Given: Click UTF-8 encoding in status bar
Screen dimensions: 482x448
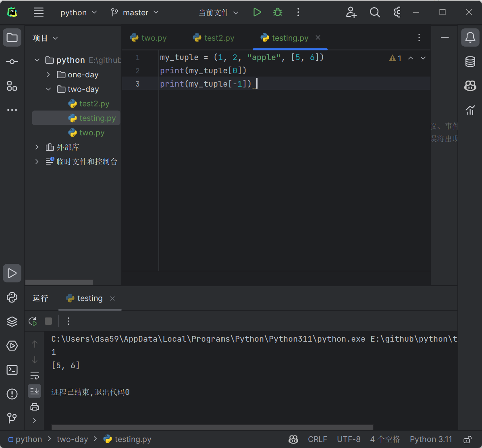Looking at the screenshot, I should [349, 440].
